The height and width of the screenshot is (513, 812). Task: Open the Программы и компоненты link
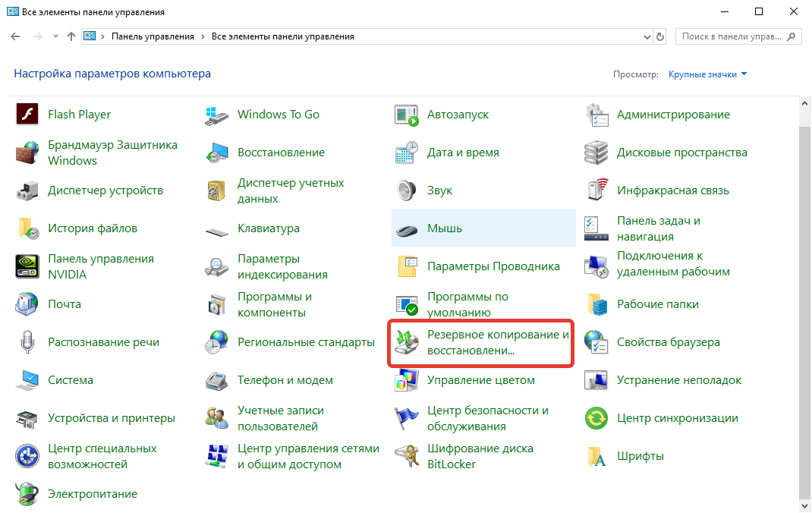coord(274,304)
